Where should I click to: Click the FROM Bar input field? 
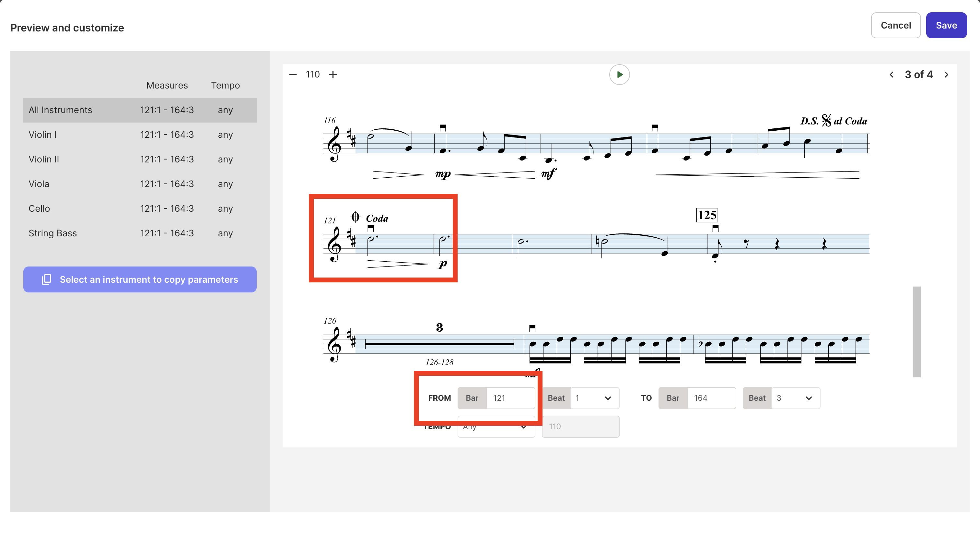coord(510,398)
